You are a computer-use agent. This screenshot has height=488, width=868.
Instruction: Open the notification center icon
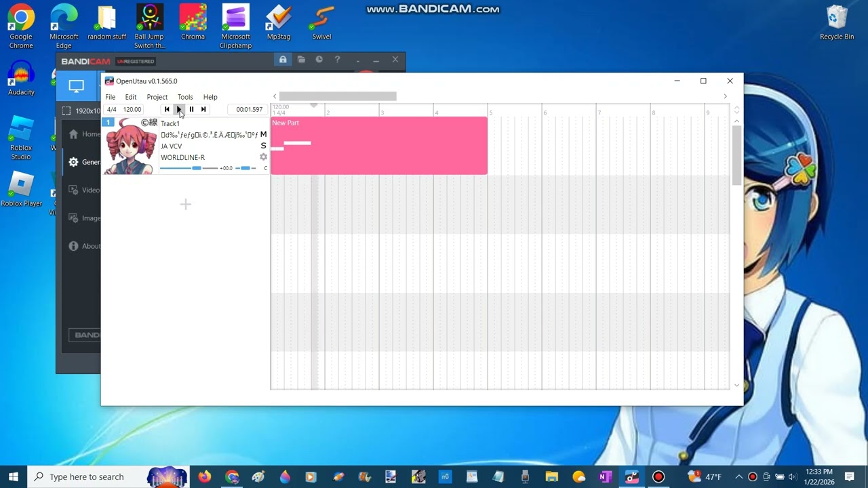849,476
